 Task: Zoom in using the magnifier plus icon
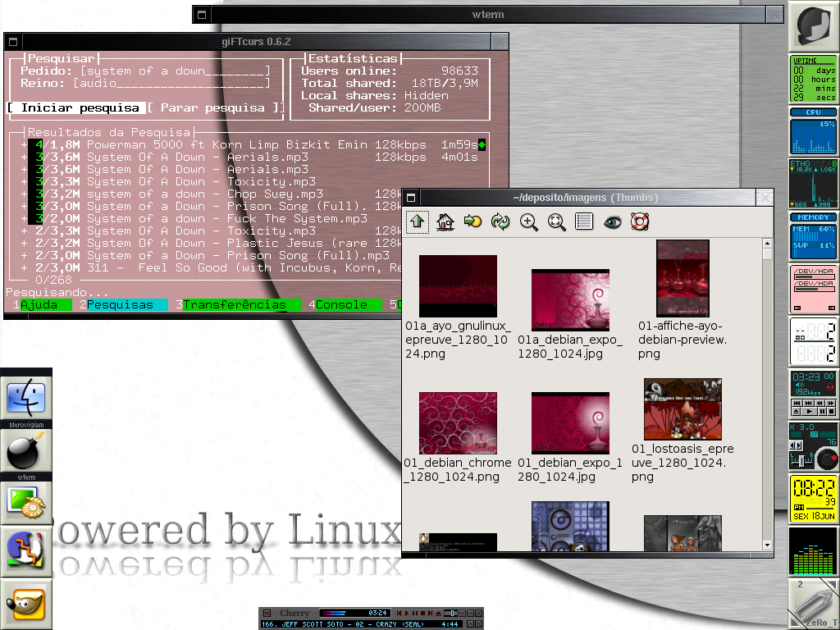coord(529,221)
